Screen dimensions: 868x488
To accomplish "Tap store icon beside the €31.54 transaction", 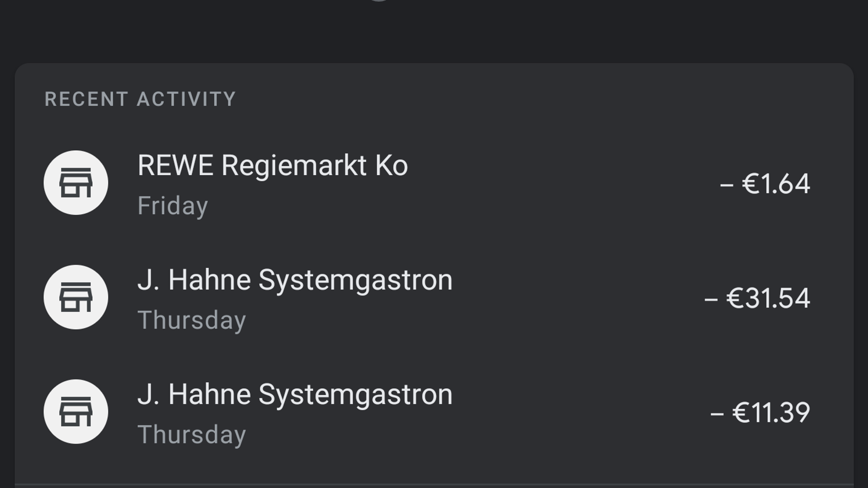I will point(76,297).
